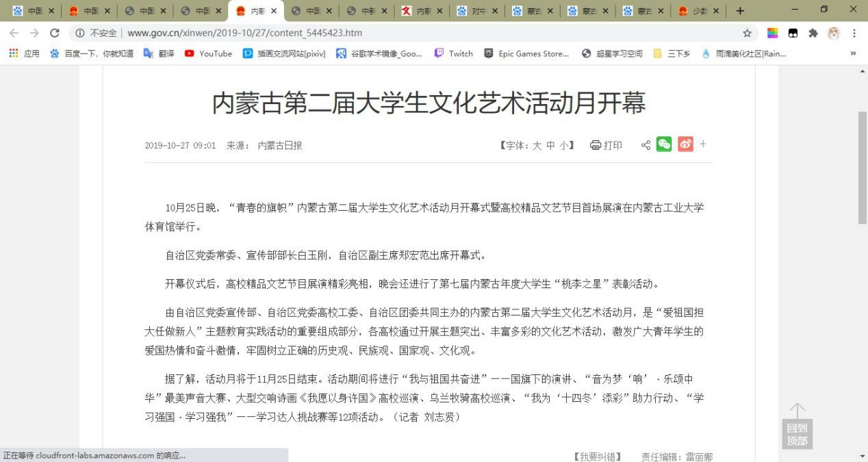Click the share icon beside WeChat

[646, 145]
